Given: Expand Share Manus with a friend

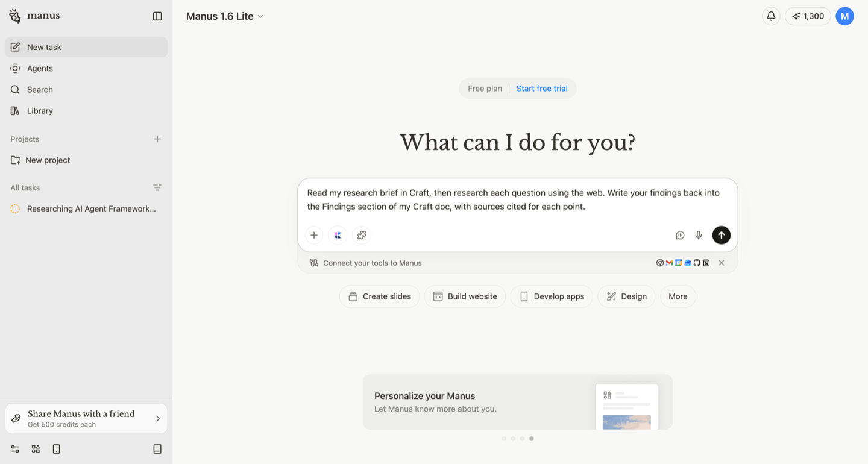Looking at the screenshot, I should (x=86, y=418).
